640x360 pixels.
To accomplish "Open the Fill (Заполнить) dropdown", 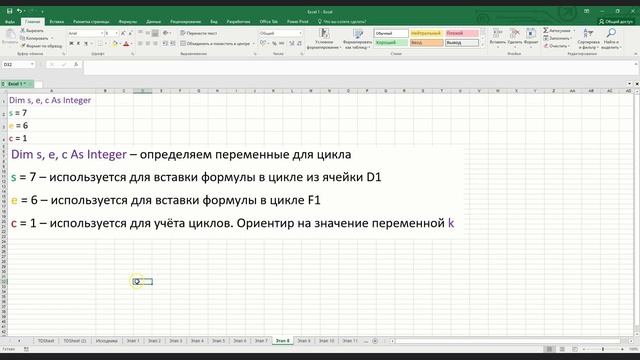I will tap(557, 38).
